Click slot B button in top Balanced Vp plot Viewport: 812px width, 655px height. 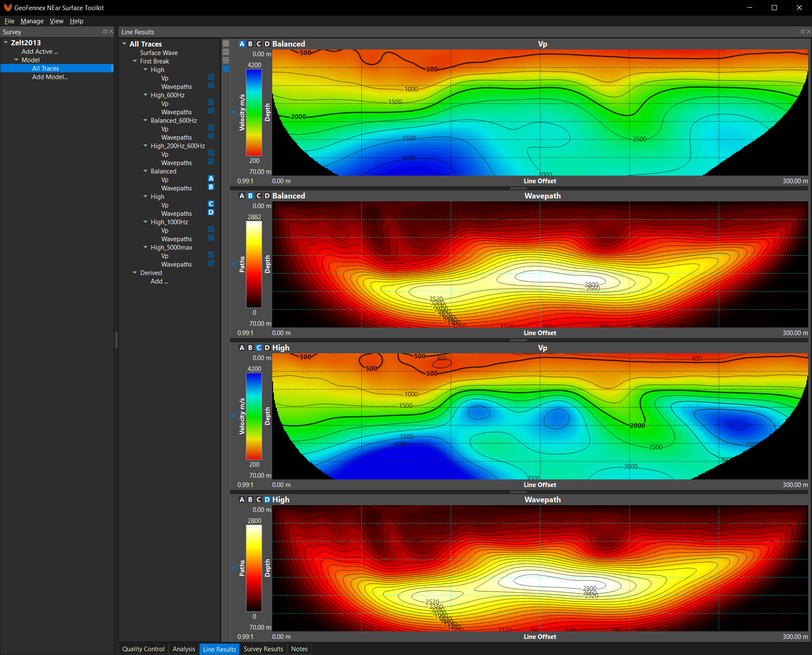(x=250, y=44)
